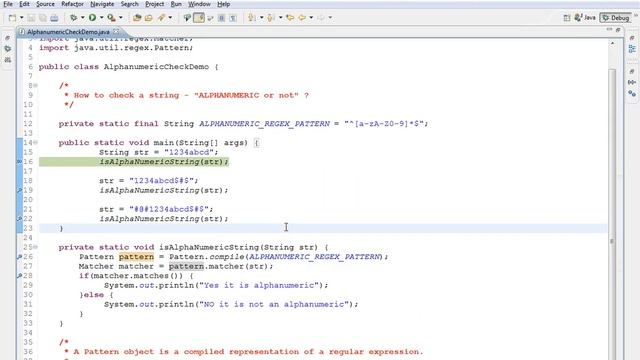This screenshot has width=640, height=360.
Task: Click the Save All toolbar icon
Action: pos(42,18)
